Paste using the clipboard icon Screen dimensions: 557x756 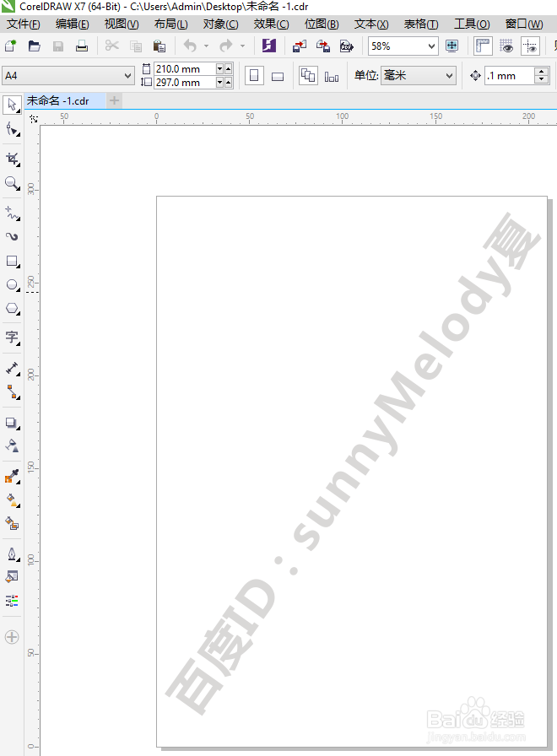[160, 46]
